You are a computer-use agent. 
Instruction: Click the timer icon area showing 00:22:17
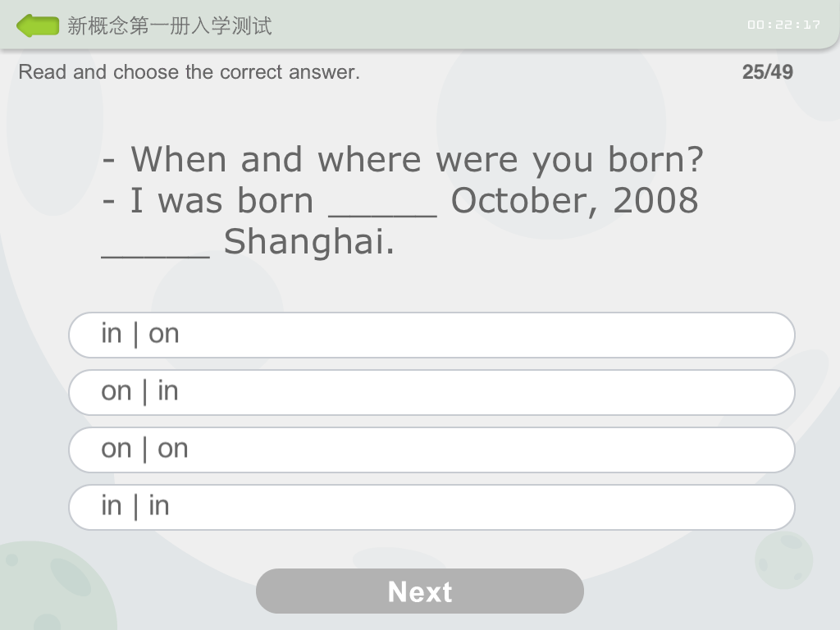(783, 25)
